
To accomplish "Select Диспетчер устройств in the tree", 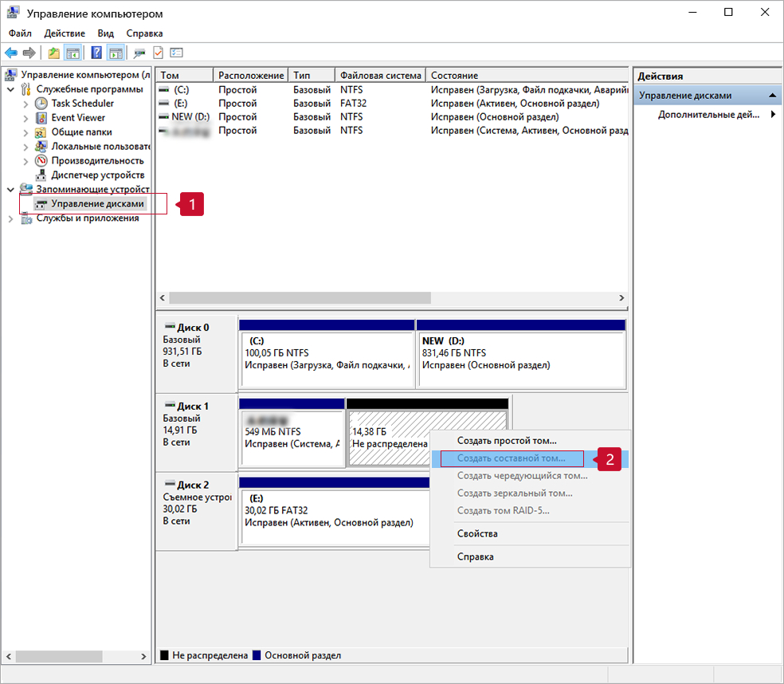I will tap(97, 175).
